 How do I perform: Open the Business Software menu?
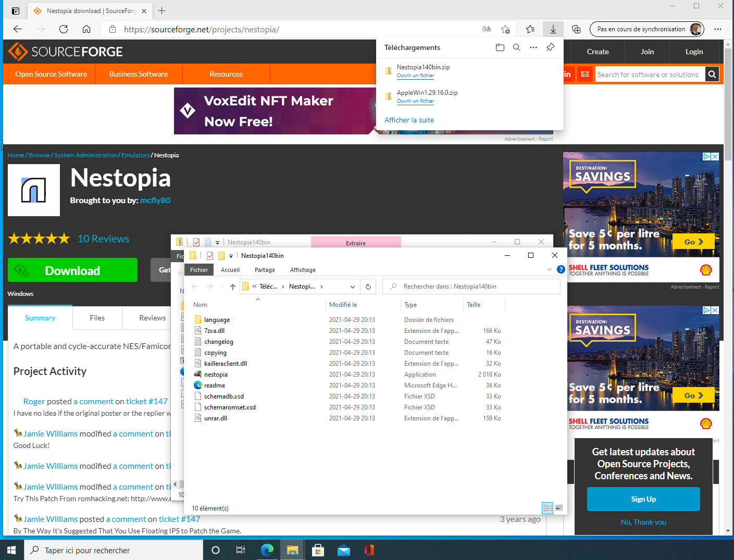(139, 74)
